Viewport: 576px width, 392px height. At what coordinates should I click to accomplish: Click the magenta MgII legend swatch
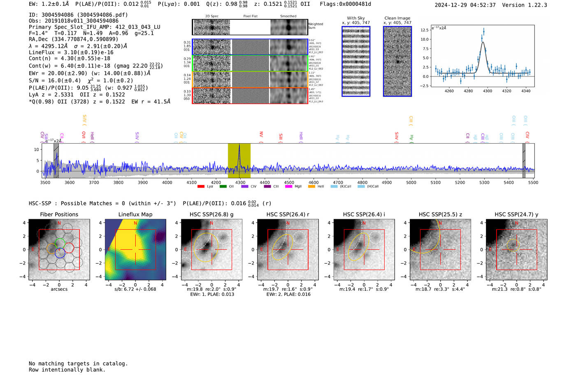click(288, 187)
